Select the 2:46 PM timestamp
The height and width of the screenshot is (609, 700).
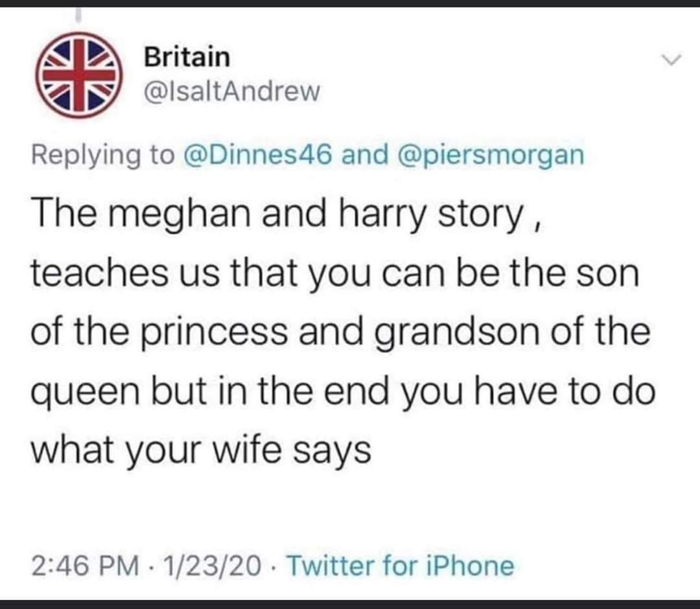coord(85,566)
